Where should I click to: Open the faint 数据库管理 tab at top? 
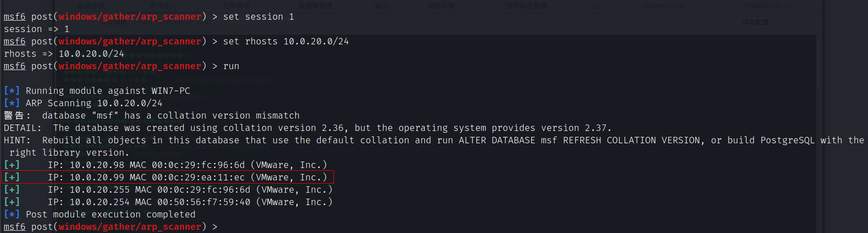coord(315,6)
